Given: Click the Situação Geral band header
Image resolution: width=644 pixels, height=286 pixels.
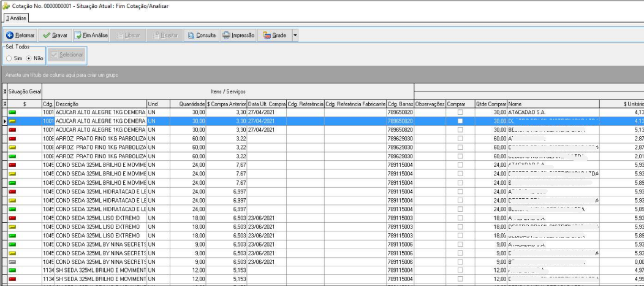Looking at the screenshot, I should [25, 91].
